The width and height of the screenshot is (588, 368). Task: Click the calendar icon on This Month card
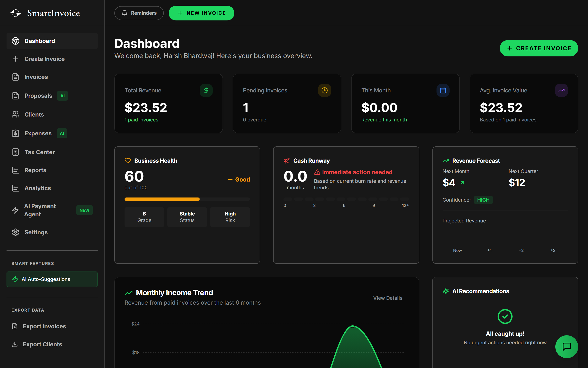pos(443,91)
